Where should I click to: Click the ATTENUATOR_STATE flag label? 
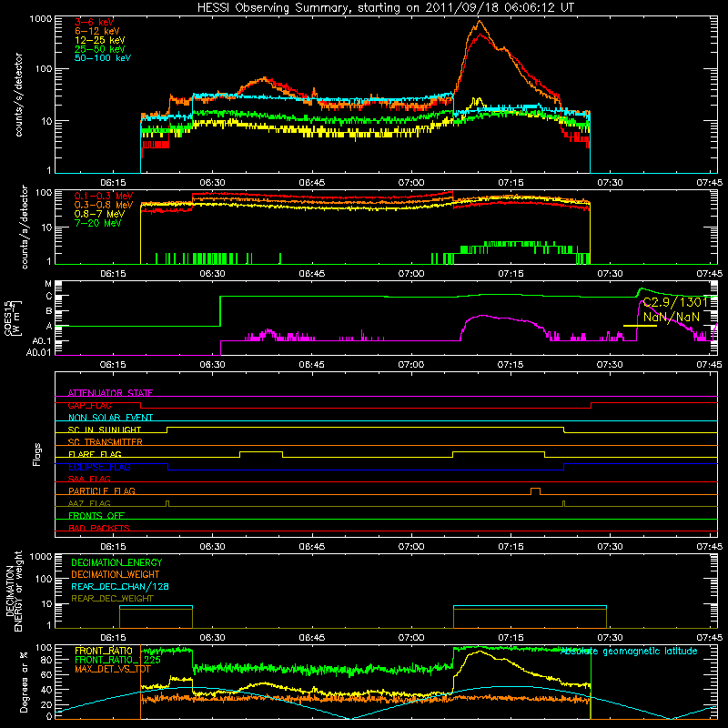110,393
